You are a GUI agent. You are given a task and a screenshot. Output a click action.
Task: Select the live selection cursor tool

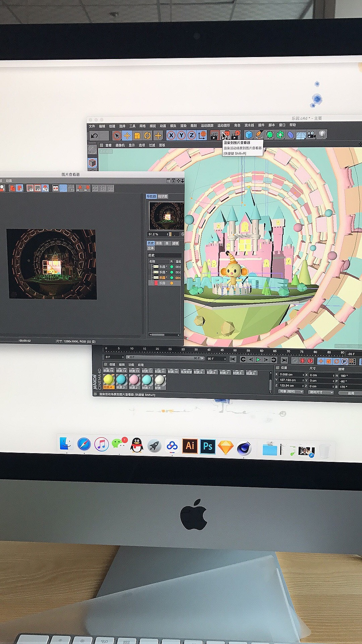(117, 136)
